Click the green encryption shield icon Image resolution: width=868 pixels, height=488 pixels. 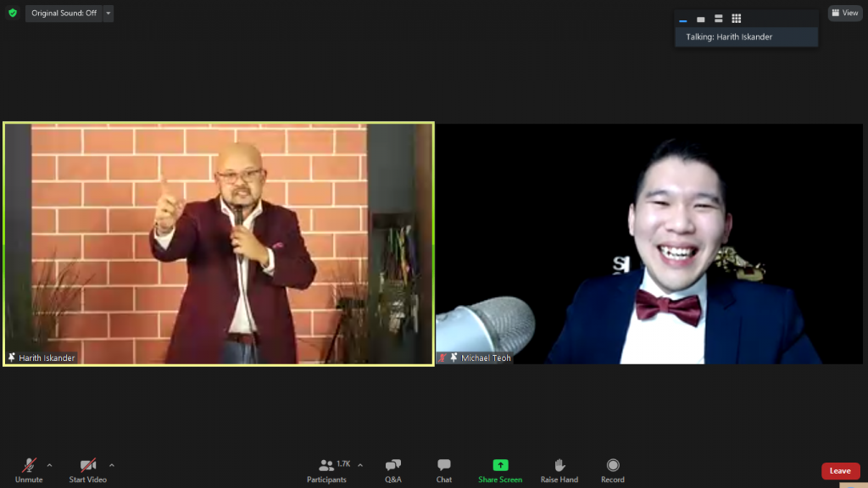point(12,14)
